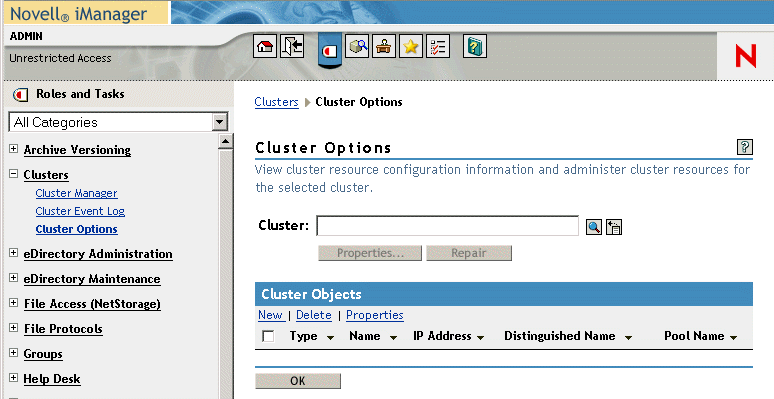Open the Cluster object selector magnifier
The width and height of the screenshot is (774, 399).
[x=594, y=227]
